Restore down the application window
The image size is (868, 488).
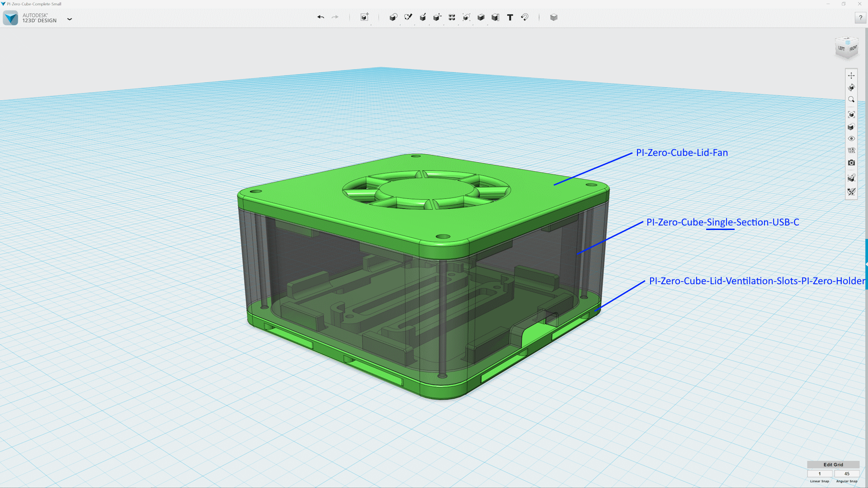844,4
